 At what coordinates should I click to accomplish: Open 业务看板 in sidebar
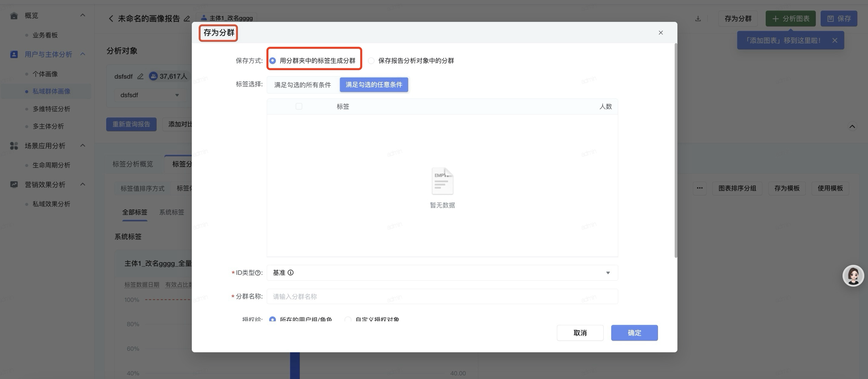[45, 35]
